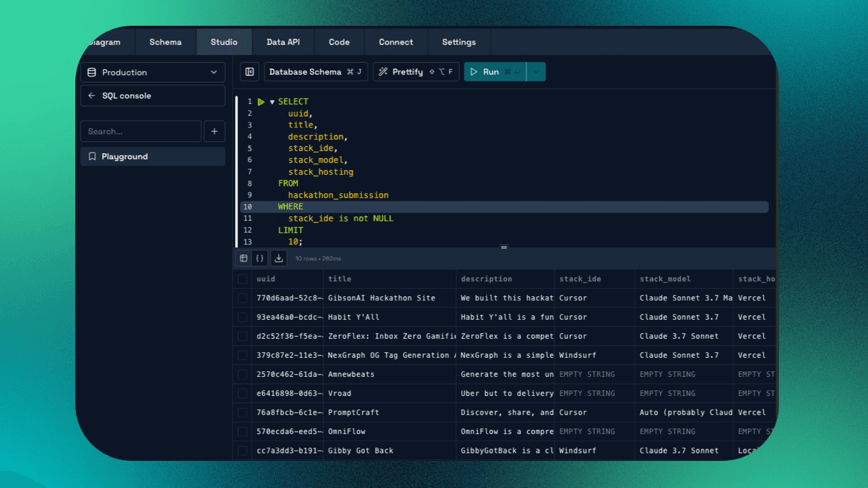The height and width of the screenshot is (488, 868).
Task: Click the Amnewbeats title cell
Action: 390,374
